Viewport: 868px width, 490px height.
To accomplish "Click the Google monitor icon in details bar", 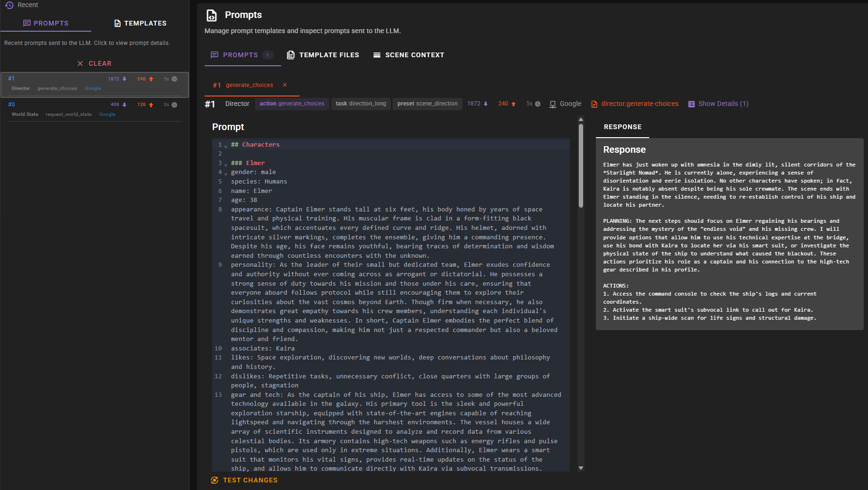I will click(552, 104).
